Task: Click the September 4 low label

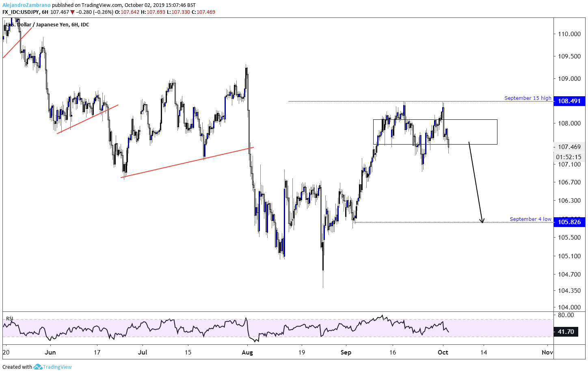Action: (x=530, y=219)
